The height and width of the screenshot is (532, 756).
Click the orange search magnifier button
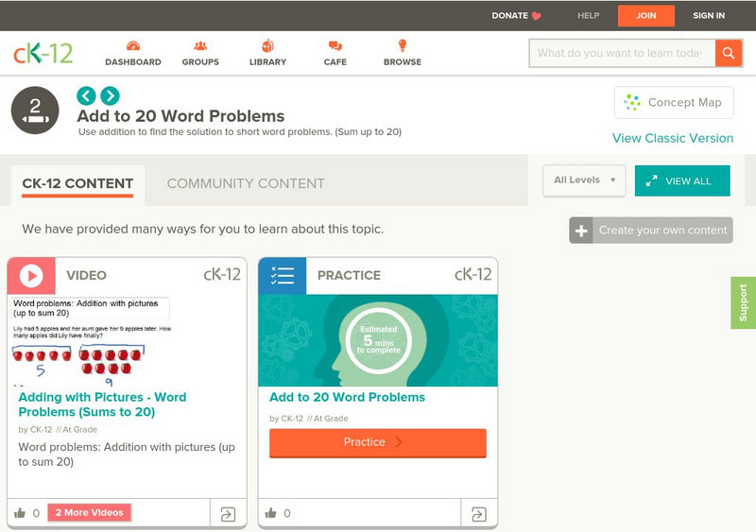click(728, 53)
